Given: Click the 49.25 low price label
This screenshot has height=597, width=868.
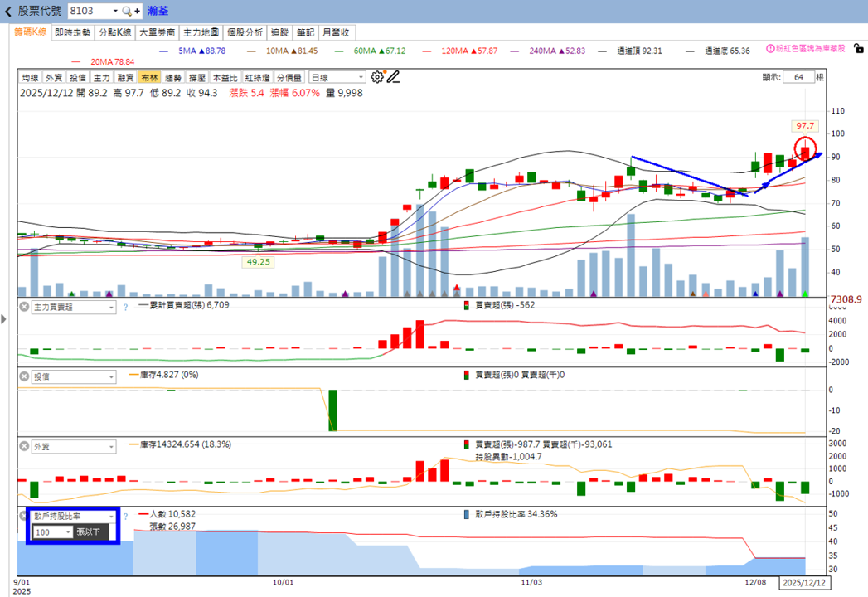Looking at the screenshot, I should point(259,261).
